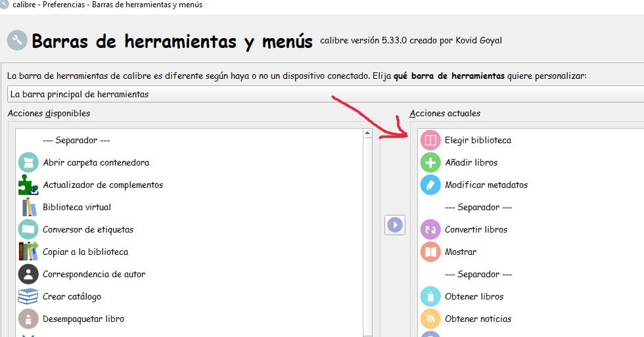This screenshot has width=644, height=337.
Task: Select the Separador entry in available actions
Action: (76, 141)
